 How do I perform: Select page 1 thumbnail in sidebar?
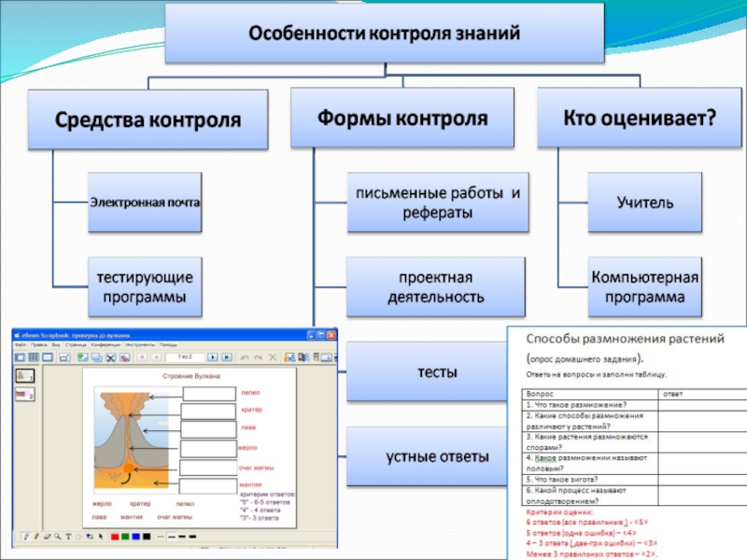click(x=25, y=376)
